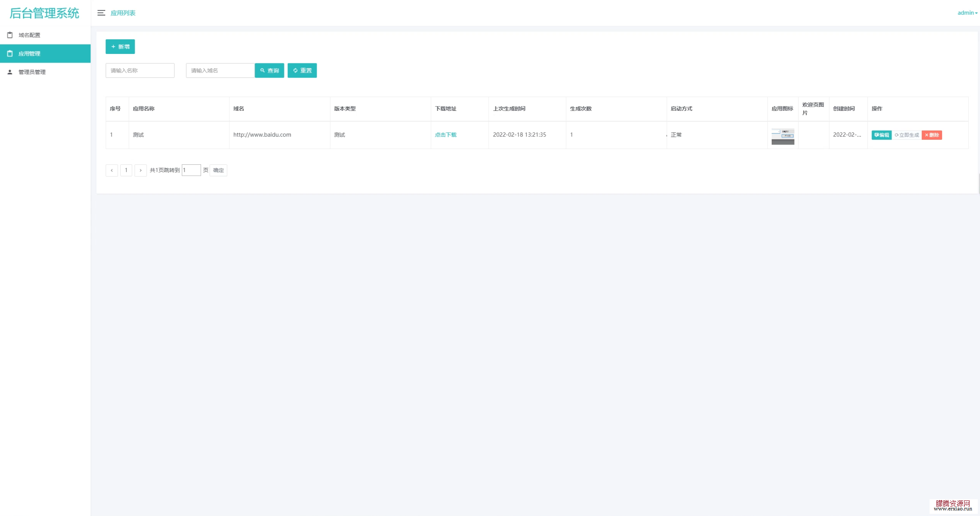Screen dimensions: 980x516
Task: Open 域名配置 in the sidebar
Action: point(45,35)
